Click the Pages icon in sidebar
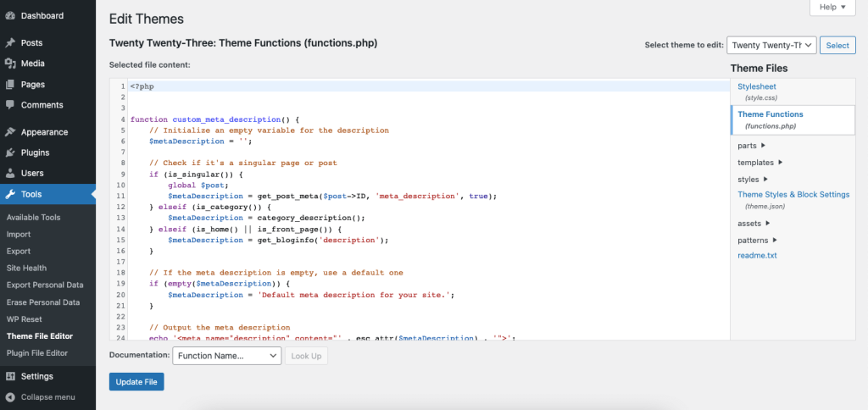868x410 pixels. 10,84
